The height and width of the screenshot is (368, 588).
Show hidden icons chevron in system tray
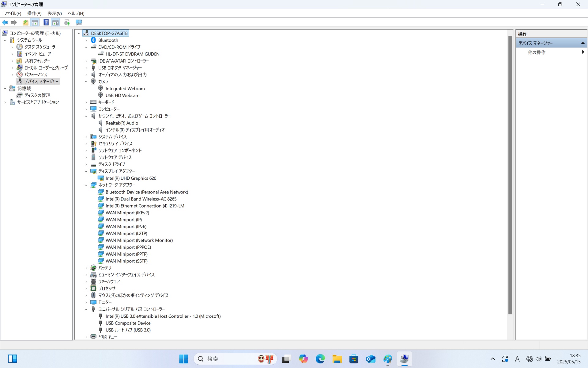492,359
